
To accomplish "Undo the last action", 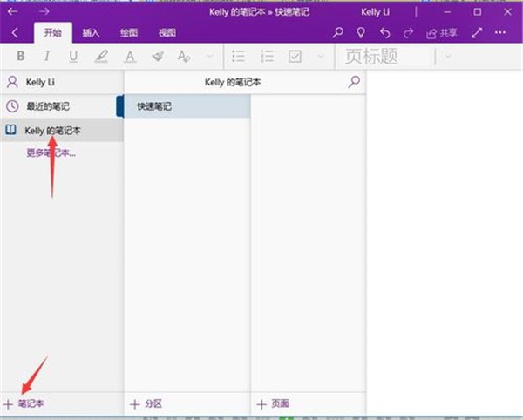I will point(385,32).
